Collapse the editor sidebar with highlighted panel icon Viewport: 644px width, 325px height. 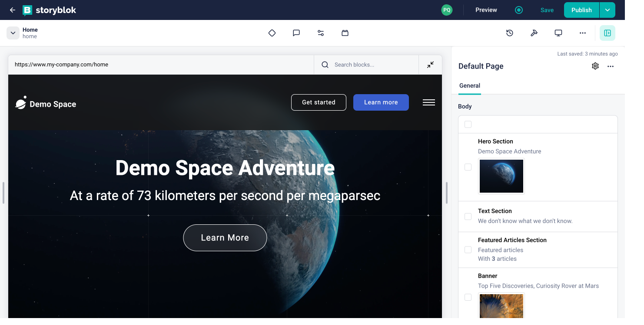pos(607,33)
